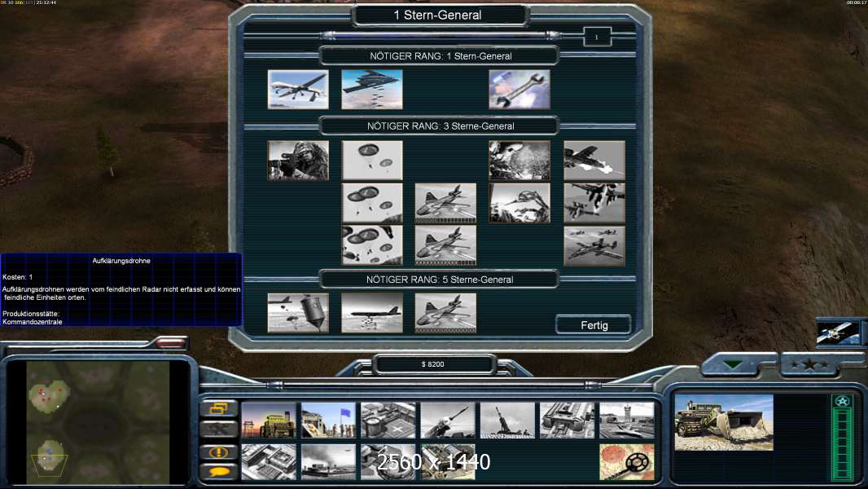This screenshot has height=489, width=868.
Task: Pick the first power icon directly beneath the wrench
Action: [x=519, y=161]
